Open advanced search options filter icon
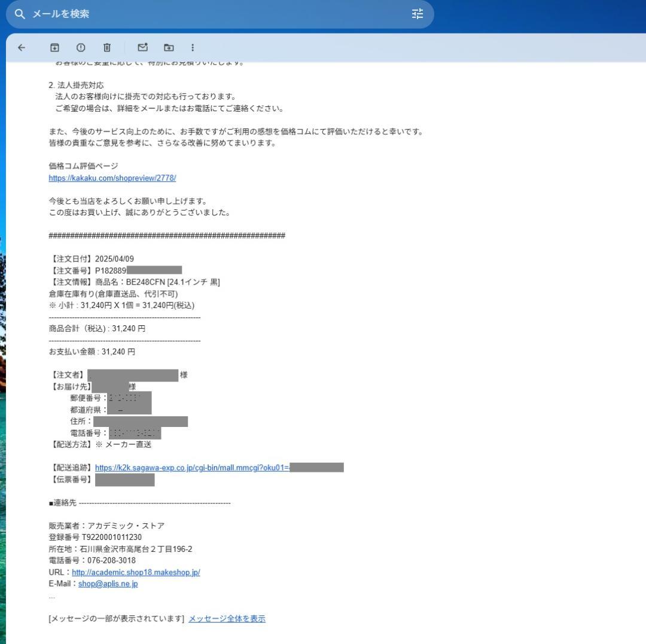Screen dimensions: 646x644 [x=418, y=13]
